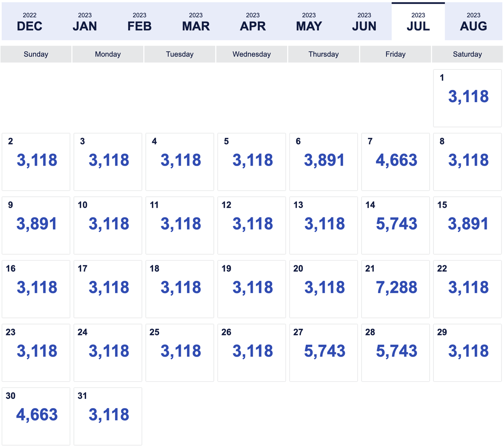Choose the 3,891 fare on July 9

coord(36,224)
